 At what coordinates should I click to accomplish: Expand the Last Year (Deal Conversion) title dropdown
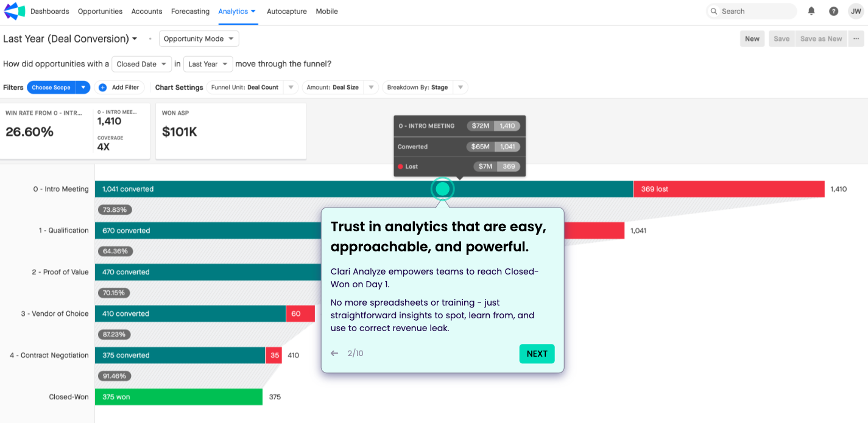coord(70,39)
